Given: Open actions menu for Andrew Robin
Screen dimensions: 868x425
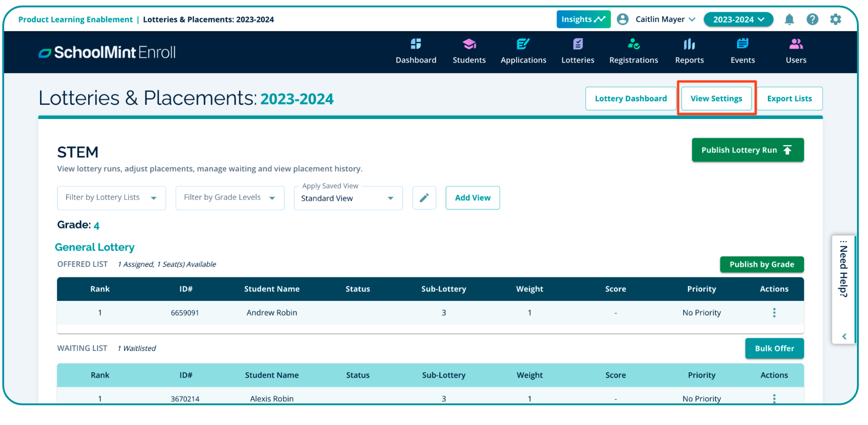Looking at the screenshot, I should pos(774,313).
